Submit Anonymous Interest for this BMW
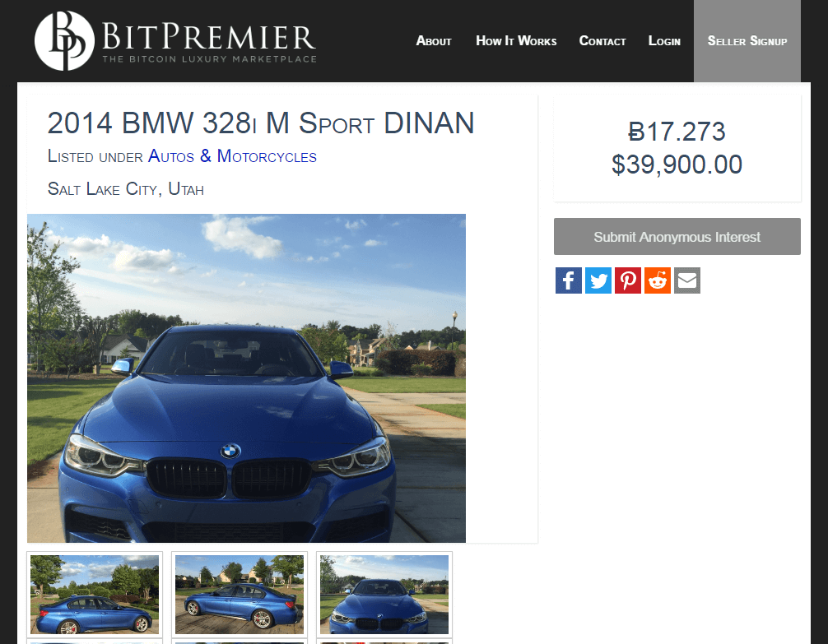Screen dimensions: 828x644 pyautogui.click(x=677, y=237)
